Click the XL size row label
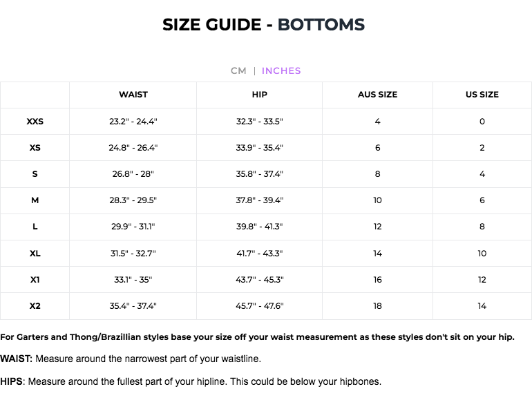532x398 pixels. [35, 254]
